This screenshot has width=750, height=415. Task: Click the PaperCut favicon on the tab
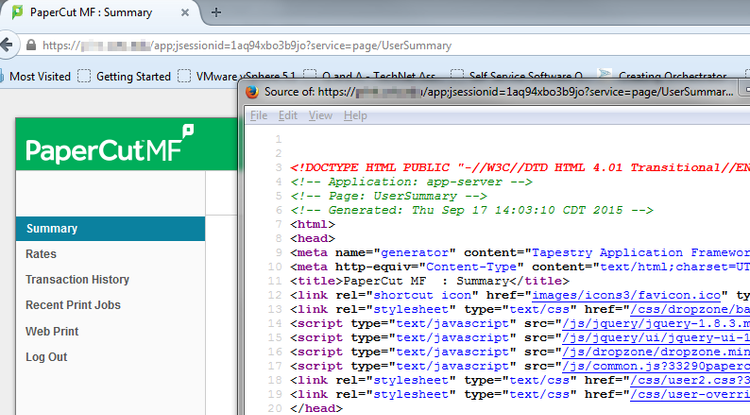point(17,12)
